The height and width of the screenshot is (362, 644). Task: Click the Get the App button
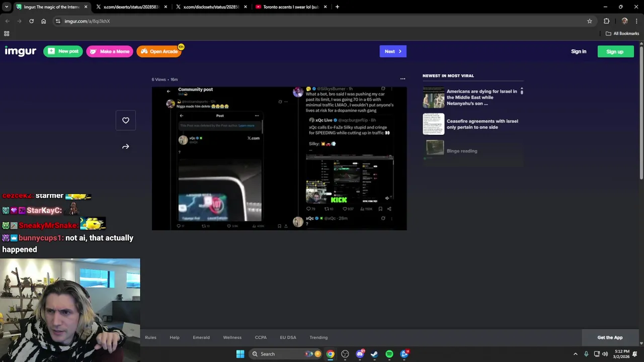point(610,337)
